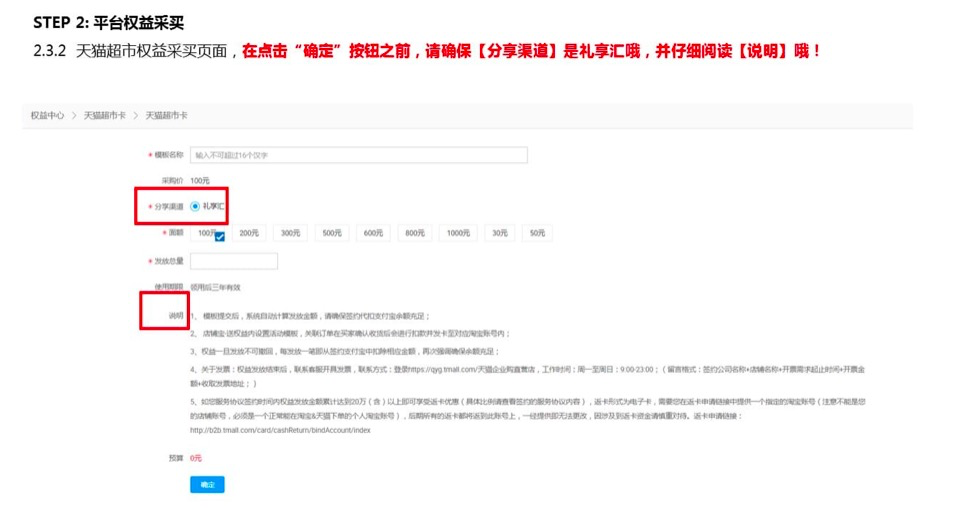Viewport: 953px width, 510px height.
Task: Go to the first 天猫超市卡 breadcrumb
Action: tap(105, 115)
